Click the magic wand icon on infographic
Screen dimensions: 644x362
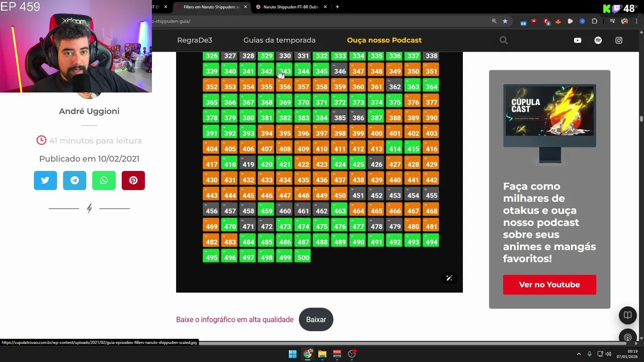(449, 278)
